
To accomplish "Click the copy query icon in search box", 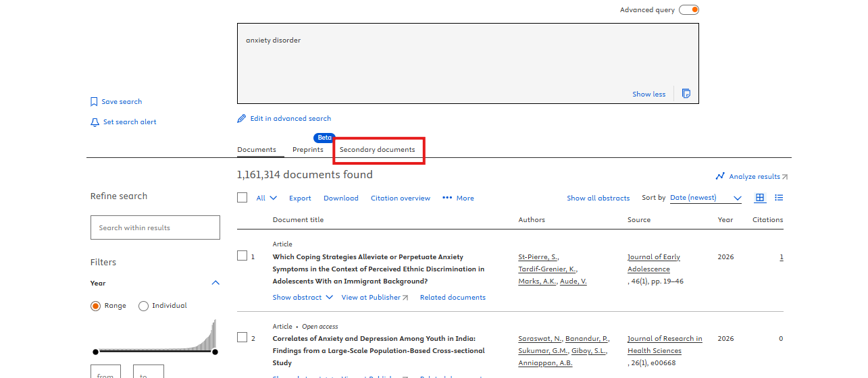I will coord(686,94).
